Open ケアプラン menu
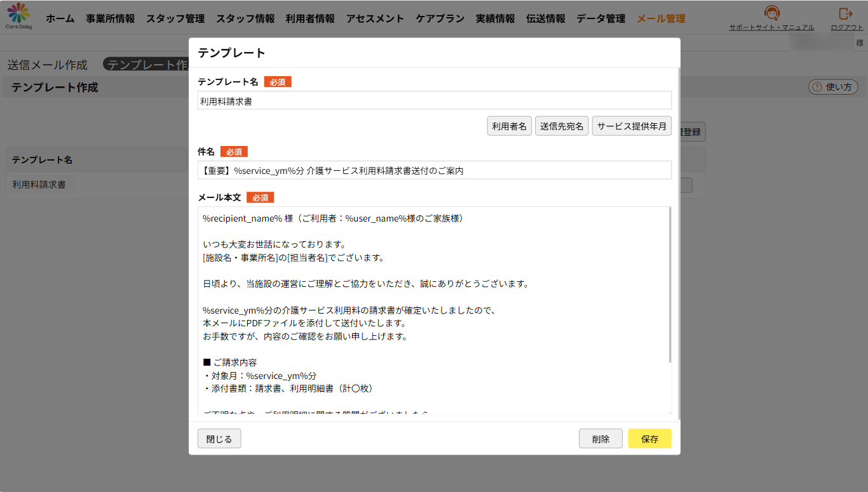Screen dimensions: 868x492 click(440, 18)
